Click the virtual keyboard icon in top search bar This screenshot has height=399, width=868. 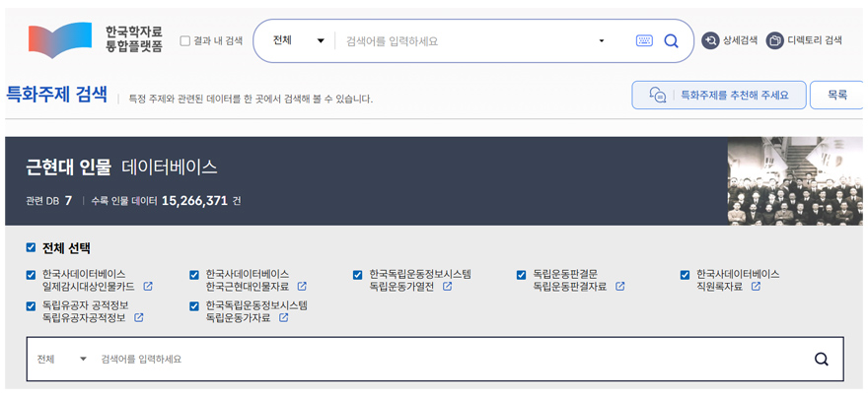644,41
